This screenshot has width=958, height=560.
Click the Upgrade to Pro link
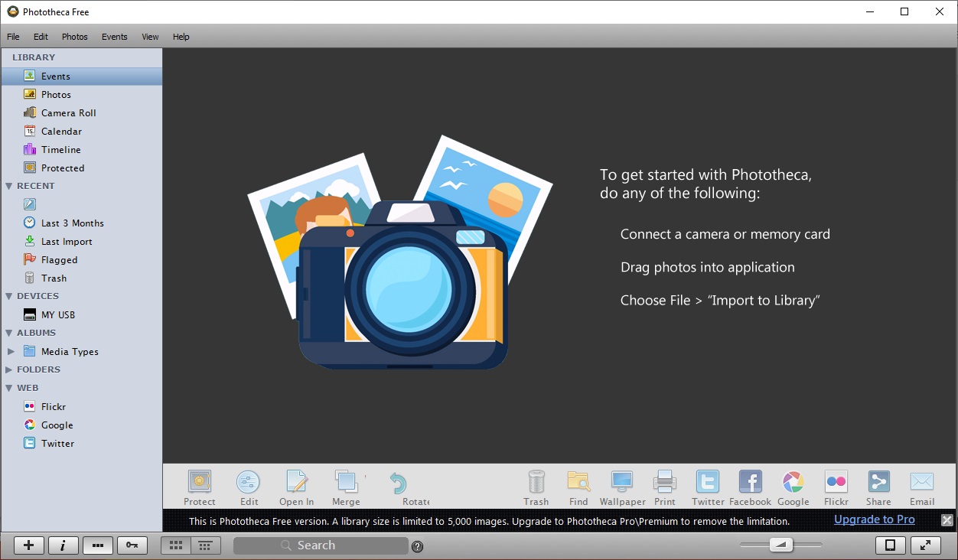(x=874, y=519)
